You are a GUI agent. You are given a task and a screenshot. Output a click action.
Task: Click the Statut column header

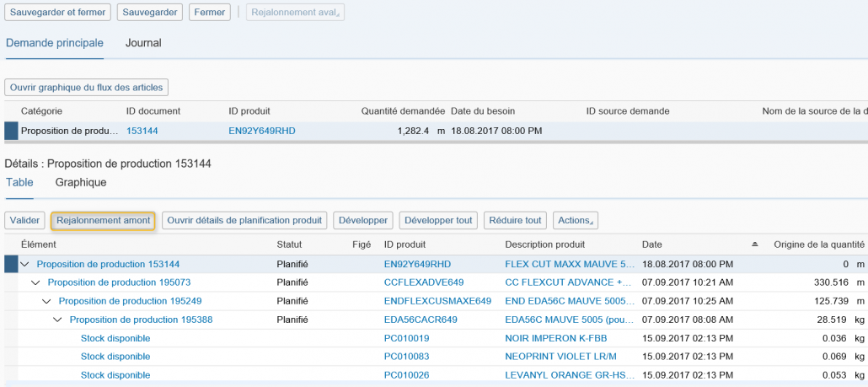pos(290,245)
